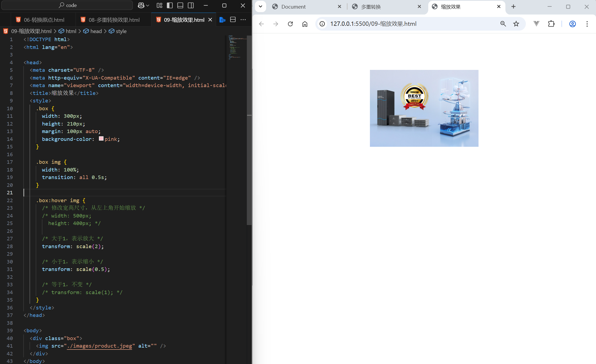The width and height of the screenshot is (596, 364).
Task: Click the Customize Layout icon
Action: [159, 5]
